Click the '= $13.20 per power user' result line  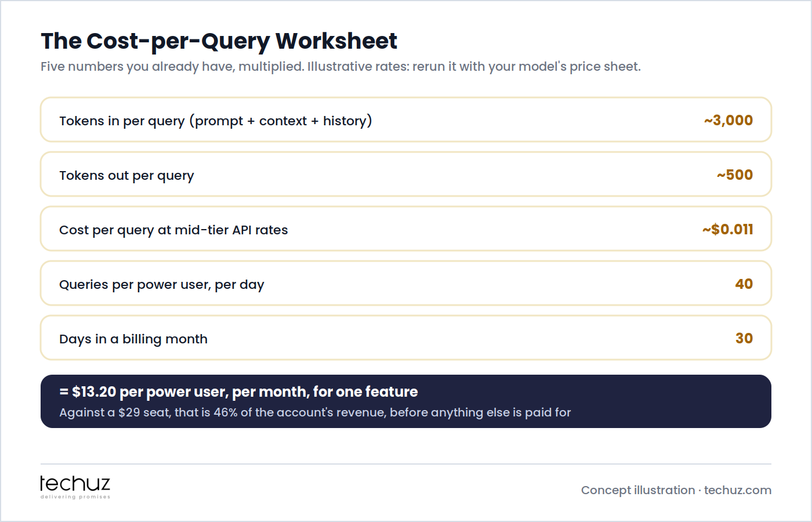tap(238, 392)
